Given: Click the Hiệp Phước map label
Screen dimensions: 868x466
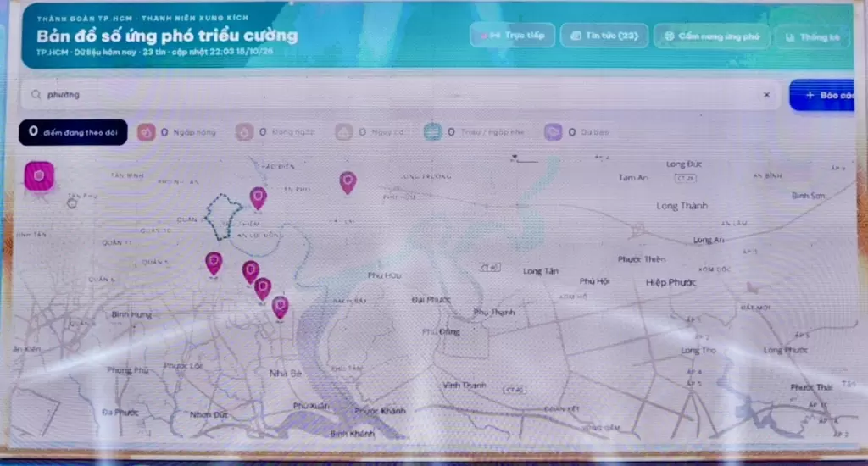Looking at the screenshot, I should pos(671,282).
